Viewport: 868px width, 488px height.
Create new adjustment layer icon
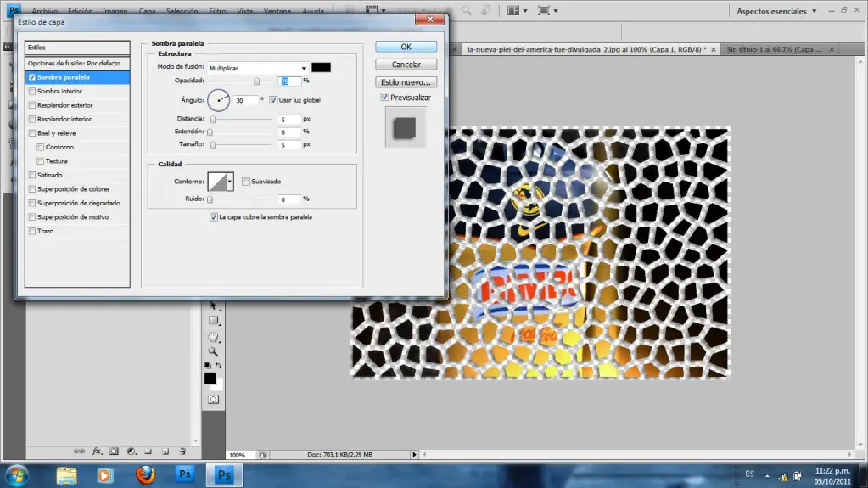coord(132,452)
